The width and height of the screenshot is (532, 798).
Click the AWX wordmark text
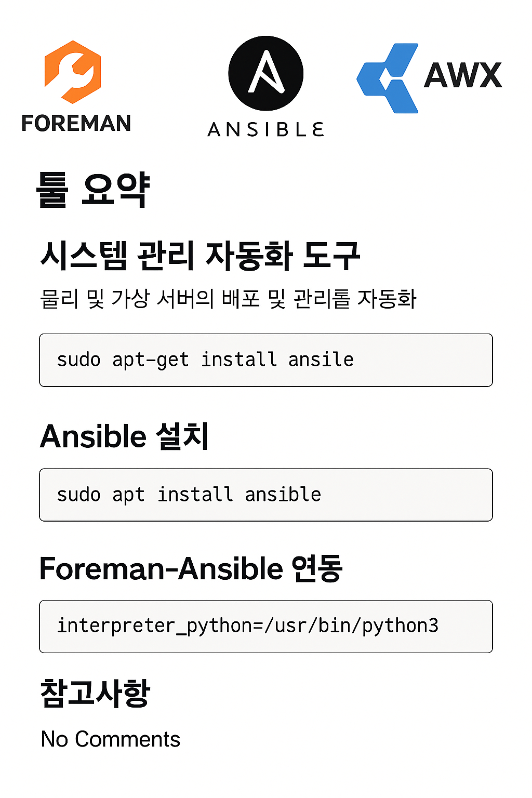point(463,75)
